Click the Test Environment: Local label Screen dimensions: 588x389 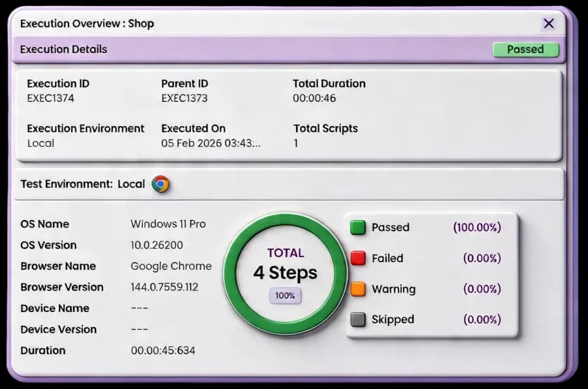pyautogui.click(x=82, y=184)
